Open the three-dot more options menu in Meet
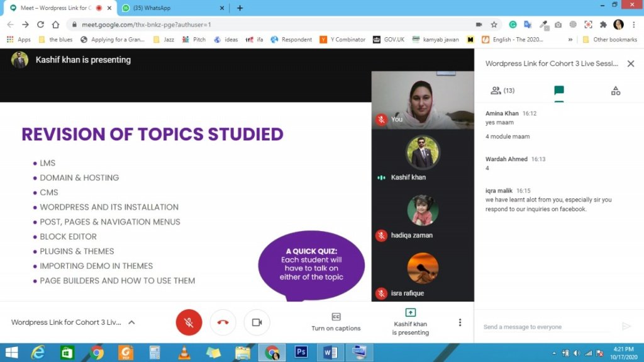 point(460,322)
